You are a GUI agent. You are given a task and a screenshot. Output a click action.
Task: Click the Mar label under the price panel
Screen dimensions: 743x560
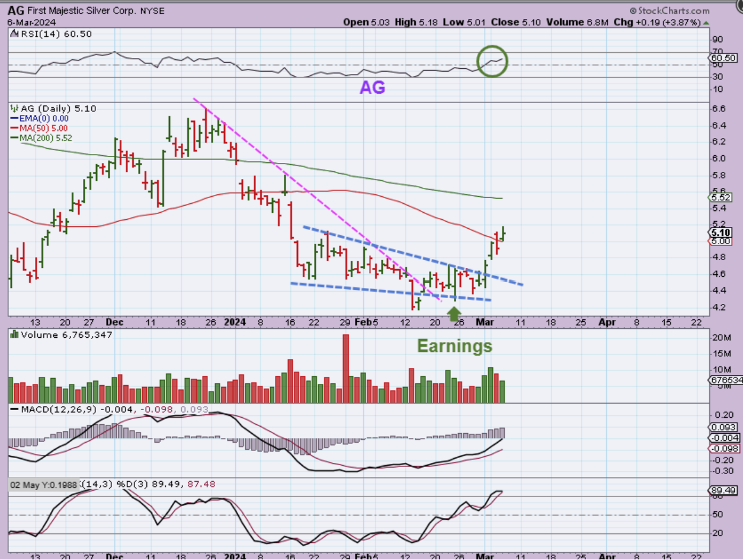click(486, 322)
